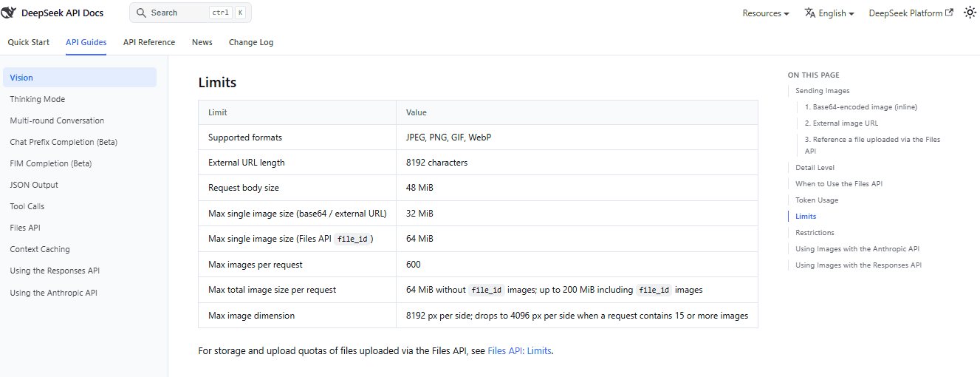Jump to External image URL section
The width and height of the screenshot is (980, 377).
pyautogui.click(x=841, y=123)
